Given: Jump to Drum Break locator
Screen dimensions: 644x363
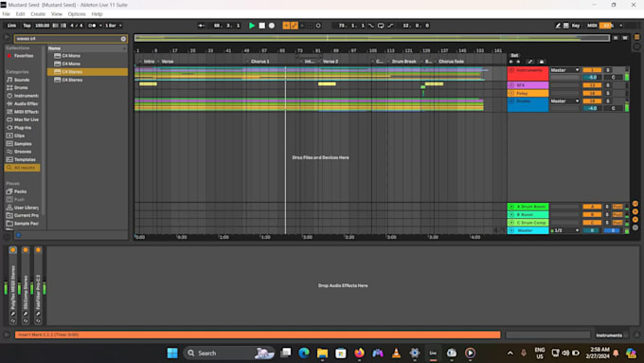Looking at the screenshot, I should coord(403,62).
